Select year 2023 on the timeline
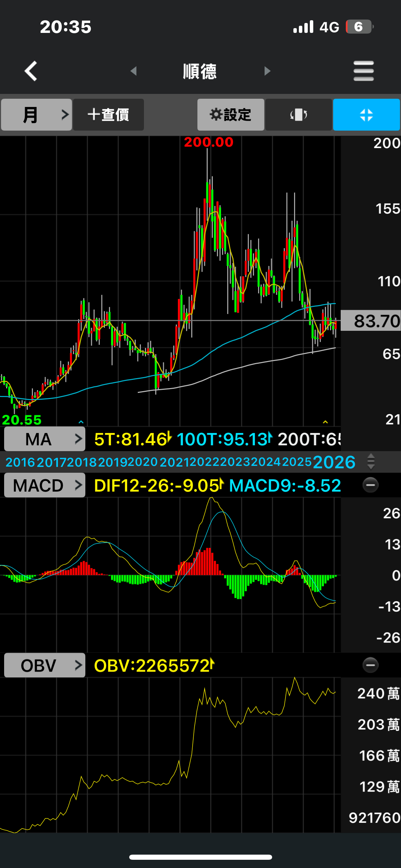 (x=235, y=462)
